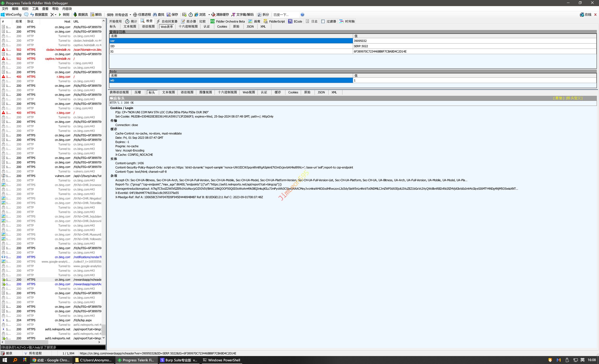The width and height of the screenshot is (599, 364).
Task: Expand the Browse (浏览) dropdown arrow
Action: pyautogui.click(x=209, y=15)
